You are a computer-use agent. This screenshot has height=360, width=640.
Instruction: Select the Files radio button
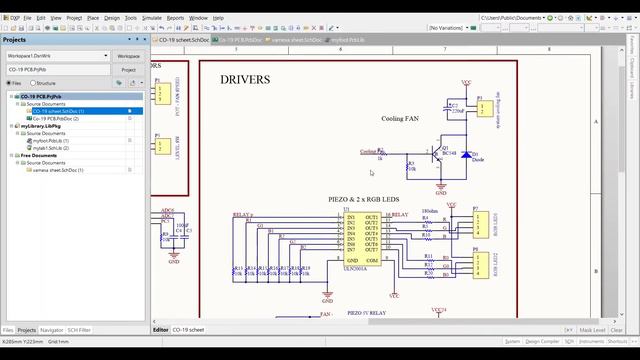pos(8,83)
